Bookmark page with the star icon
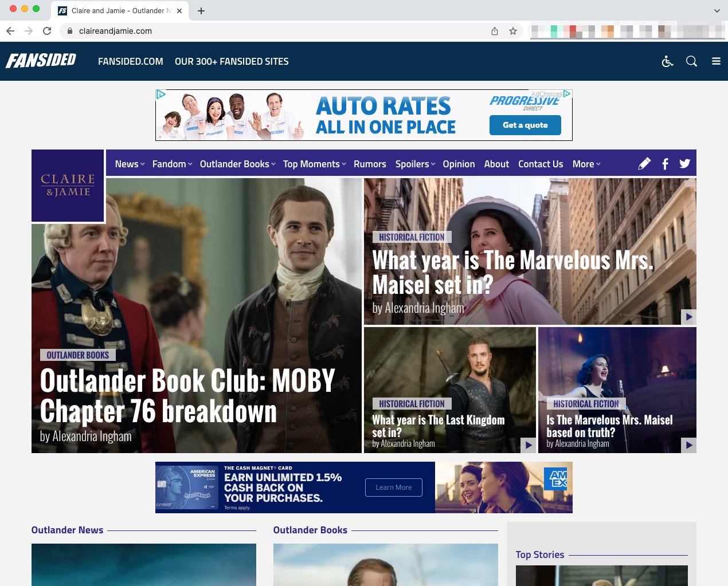 [513, 31]
